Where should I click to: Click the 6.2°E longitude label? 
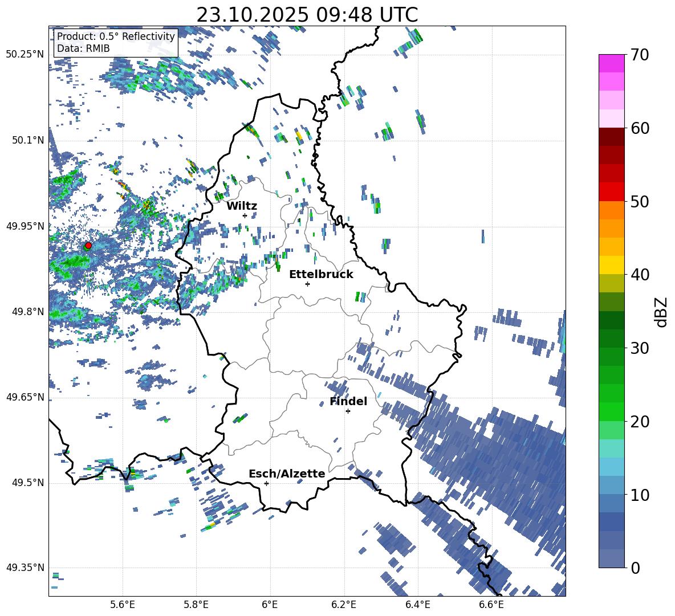pos(344,605)
